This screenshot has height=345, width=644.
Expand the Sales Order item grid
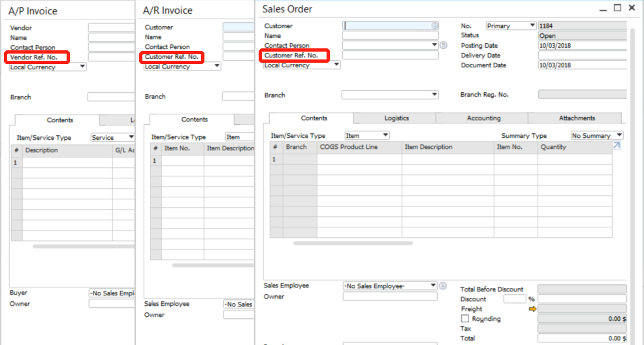pyautogui.click(x=616, y=146)
